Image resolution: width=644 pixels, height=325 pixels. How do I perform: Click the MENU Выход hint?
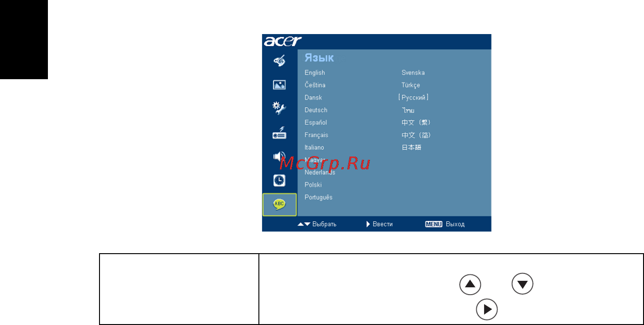445,224
